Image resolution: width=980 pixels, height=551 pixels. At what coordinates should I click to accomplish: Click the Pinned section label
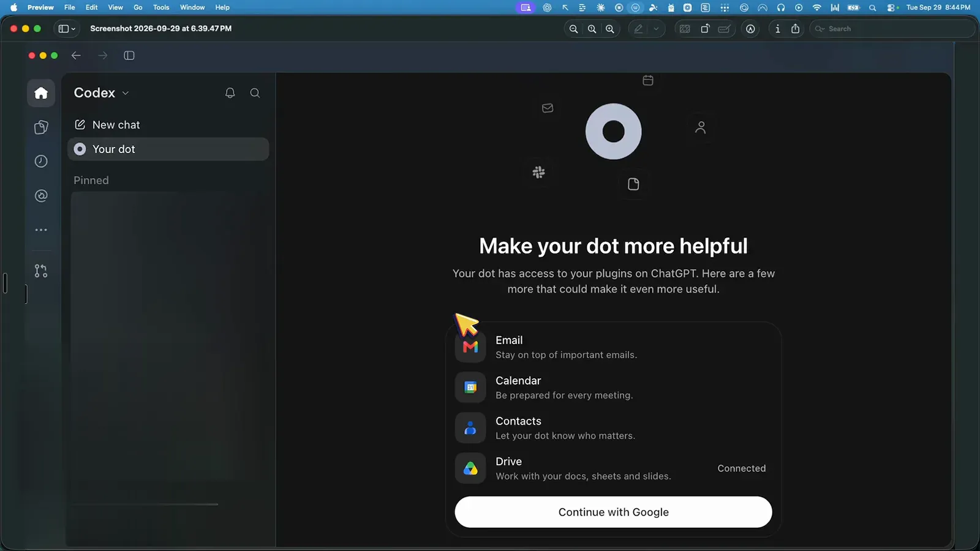91,181
